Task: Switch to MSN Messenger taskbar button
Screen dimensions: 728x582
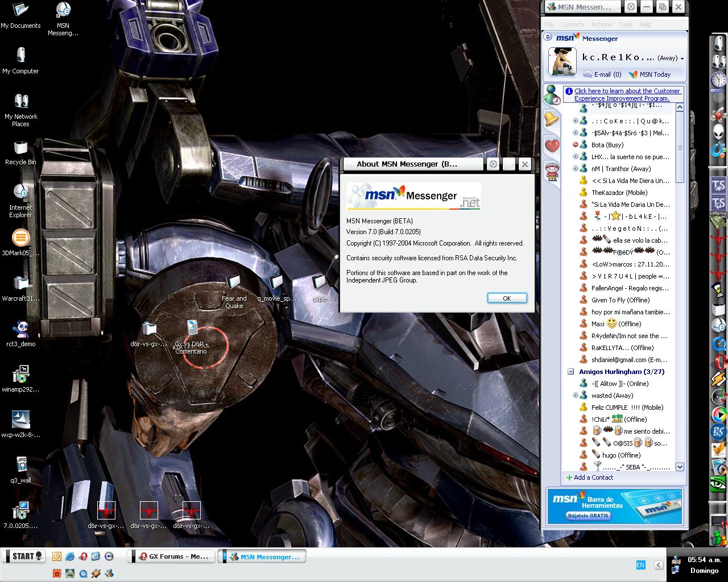Action: click(262, 556)
